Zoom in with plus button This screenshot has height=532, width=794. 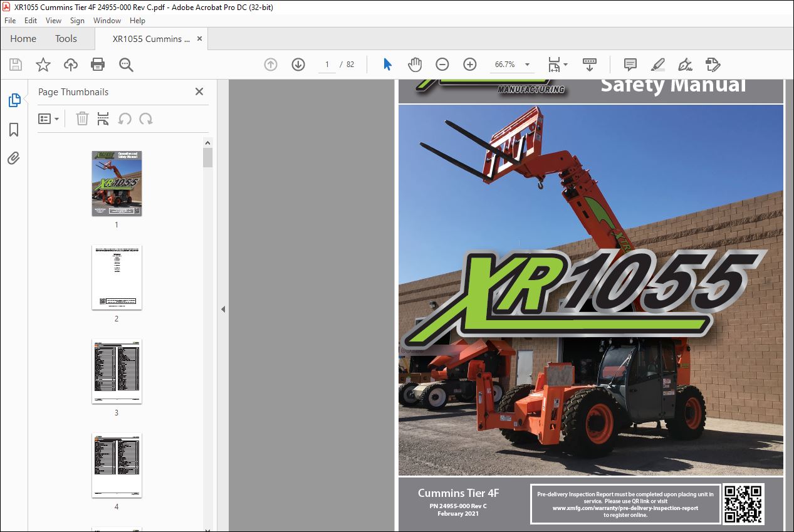coord(470,65)
